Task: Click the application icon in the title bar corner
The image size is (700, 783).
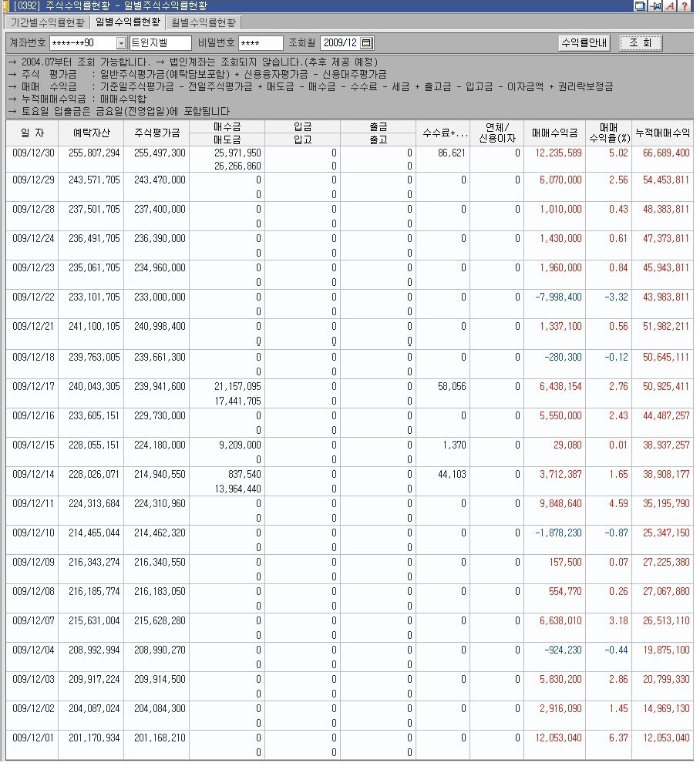Action: click(6, 6)
